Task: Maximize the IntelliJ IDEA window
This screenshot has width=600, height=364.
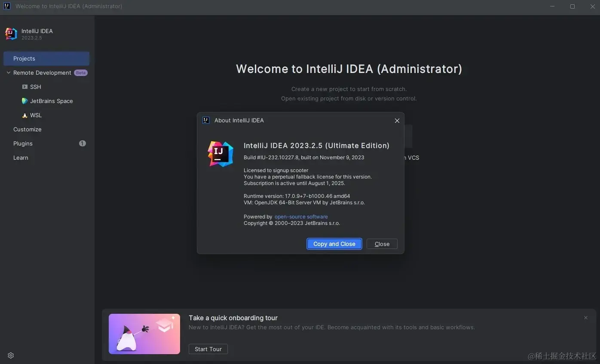Action: click(572, 6)
